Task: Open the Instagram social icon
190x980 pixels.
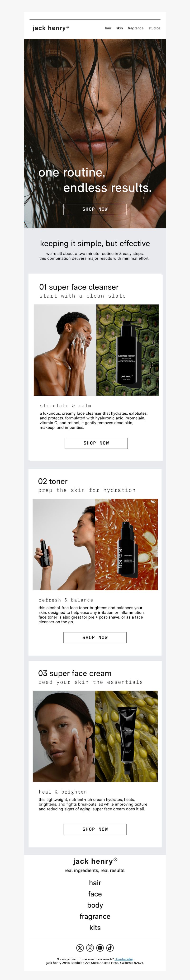Action: 90,948
